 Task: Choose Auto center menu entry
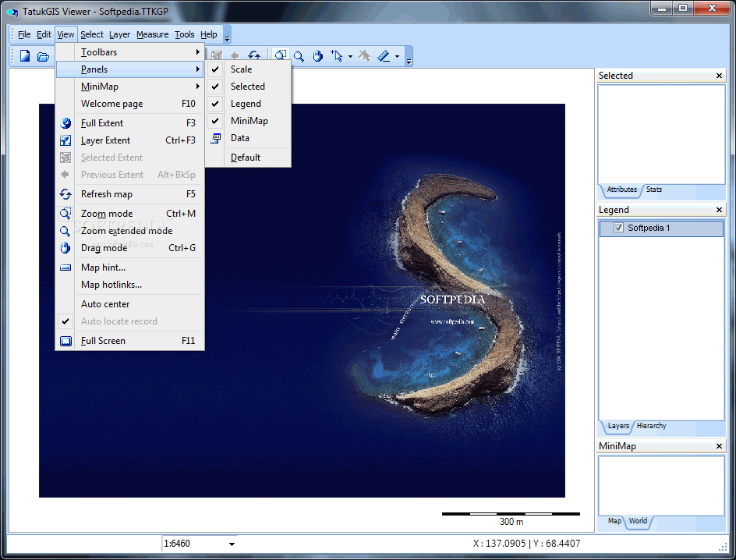click(129, 304)
